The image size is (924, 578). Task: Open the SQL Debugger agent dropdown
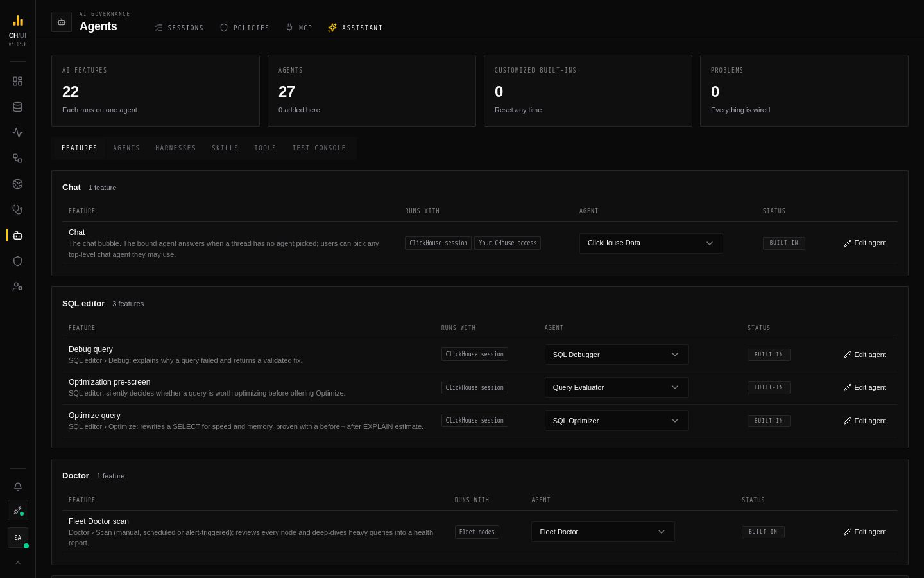pyautogui.click(x=617, y=355)
